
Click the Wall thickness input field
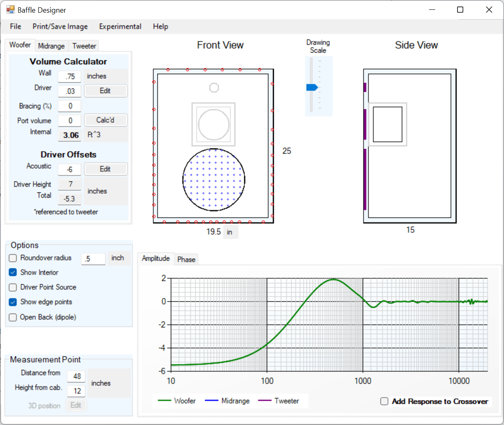pos(70,76)
